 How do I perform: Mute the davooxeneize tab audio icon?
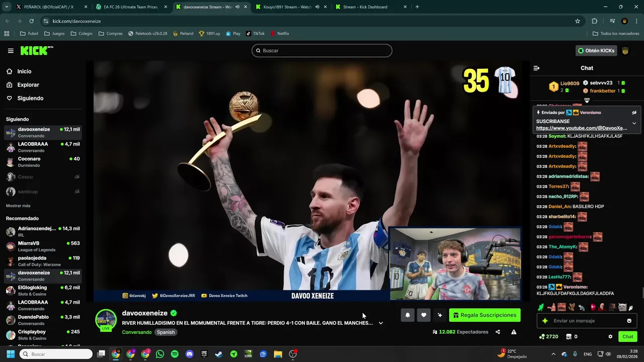click(x=237, y=7)
